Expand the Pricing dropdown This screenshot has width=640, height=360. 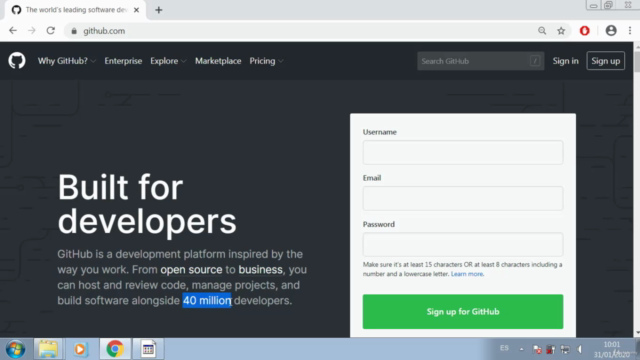point(267,61)
